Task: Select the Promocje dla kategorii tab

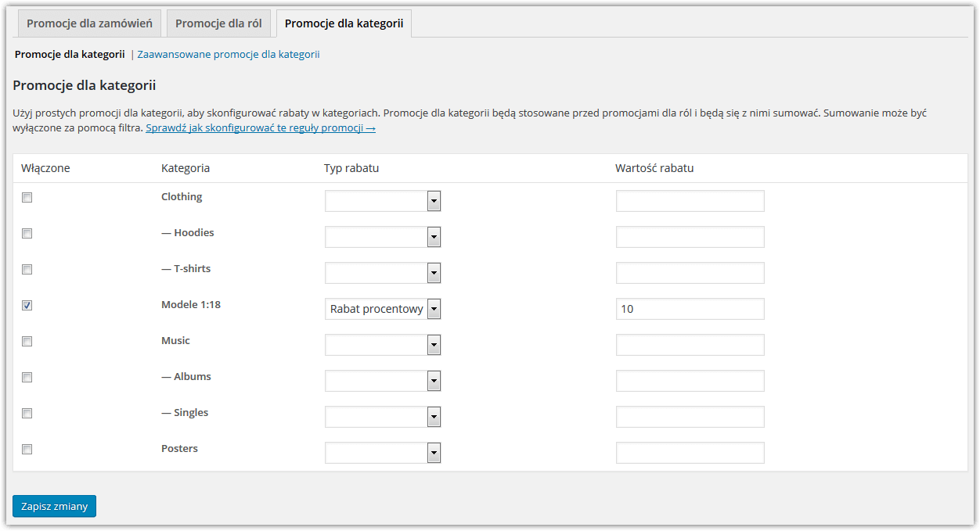Action: tap(344, 23)
